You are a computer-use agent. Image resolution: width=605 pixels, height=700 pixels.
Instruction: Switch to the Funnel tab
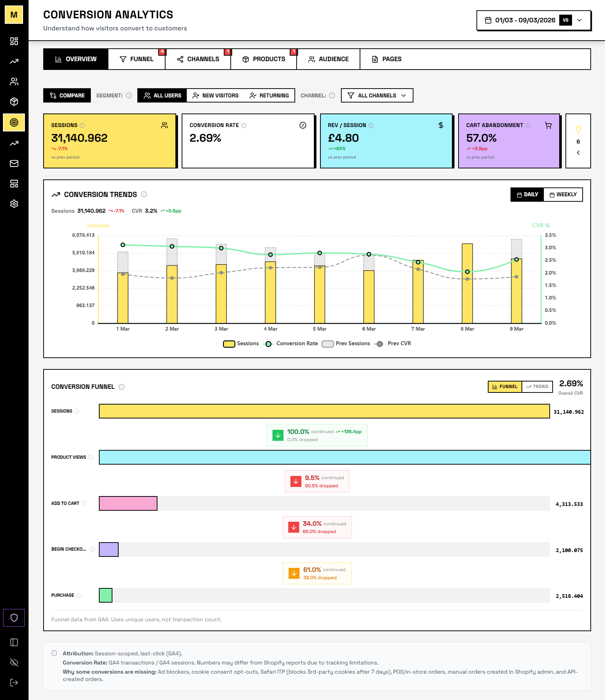pyautogui.click(x=137, y=59)
